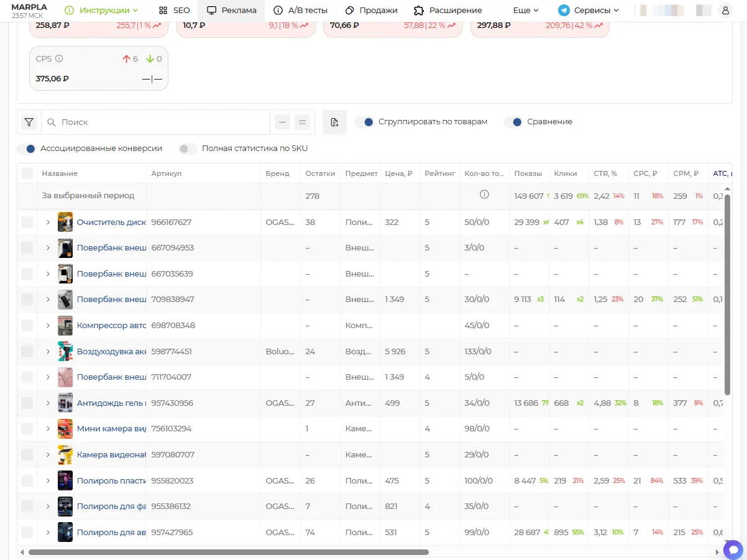Screen dimensions: 747x560
Task: Click article number 598774451
Action: [x=171, y=351]
